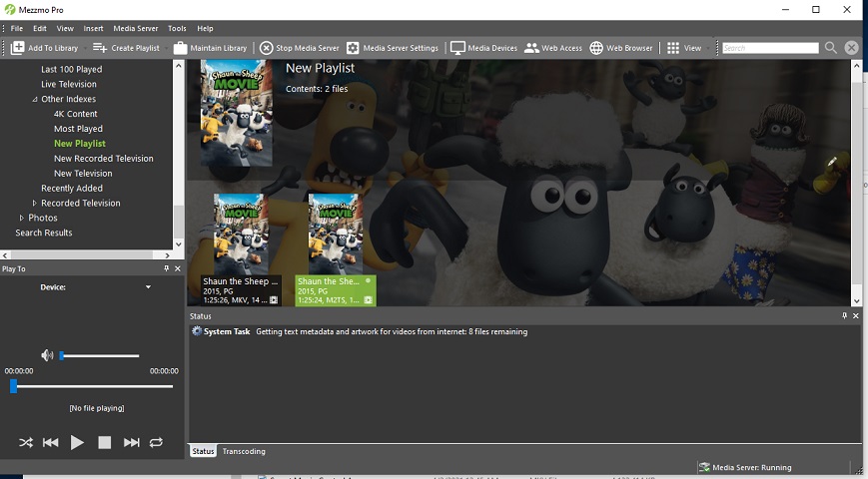Select New Television index

click(83, 174)
